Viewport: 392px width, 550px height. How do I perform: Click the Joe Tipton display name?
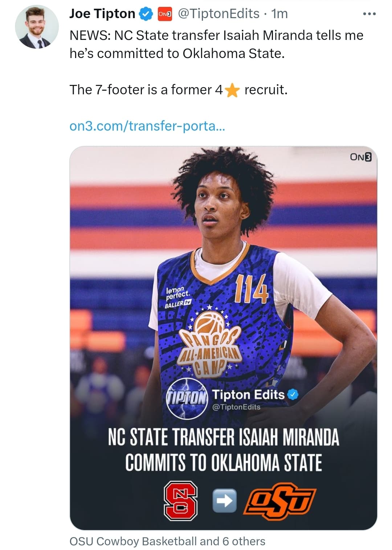coord(102,14)
